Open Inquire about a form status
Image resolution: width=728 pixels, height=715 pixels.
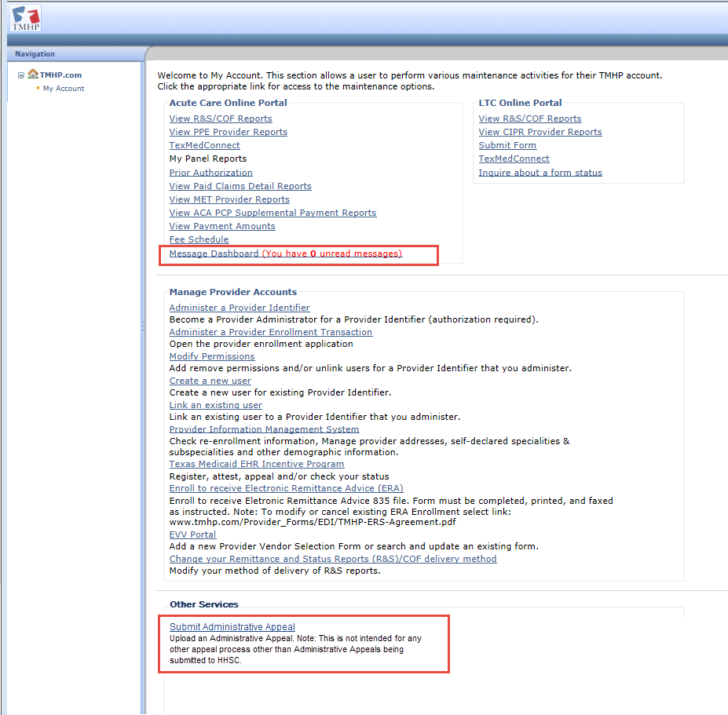pos(540,173)
